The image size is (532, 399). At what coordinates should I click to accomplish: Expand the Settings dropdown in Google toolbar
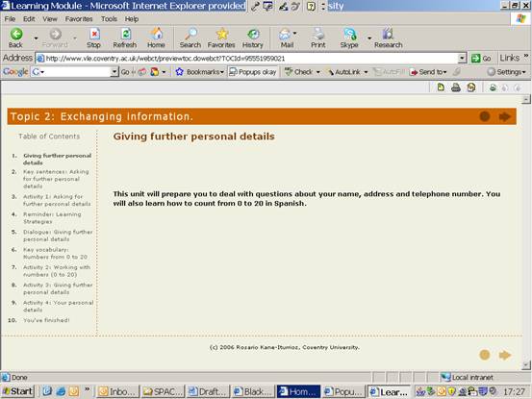point(507,72)
